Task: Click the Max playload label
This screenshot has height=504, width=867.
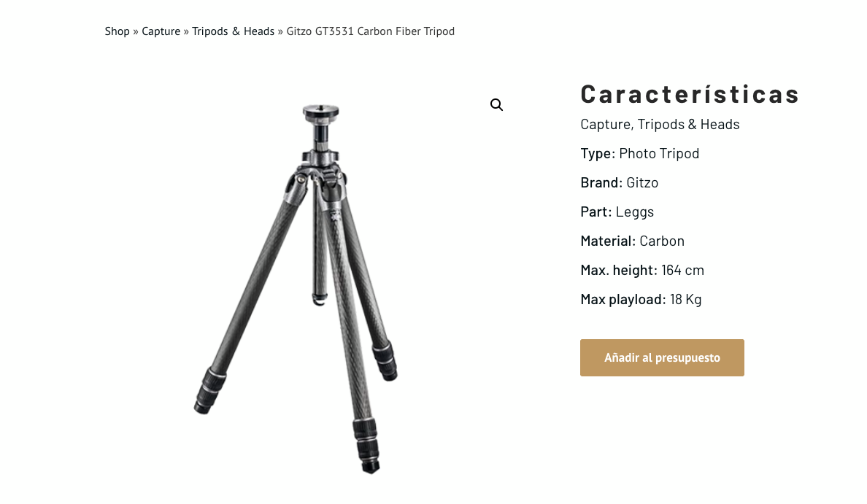Action: 623,300
